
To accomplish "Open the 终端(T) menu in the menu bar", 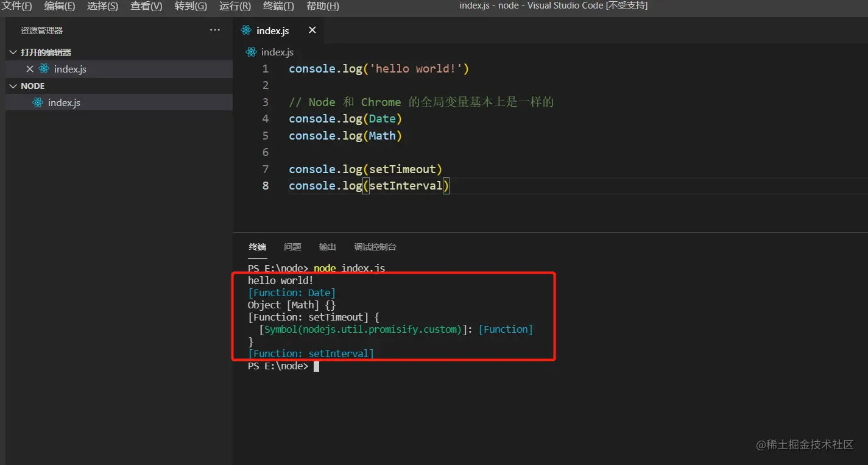I will click(278, 6).
